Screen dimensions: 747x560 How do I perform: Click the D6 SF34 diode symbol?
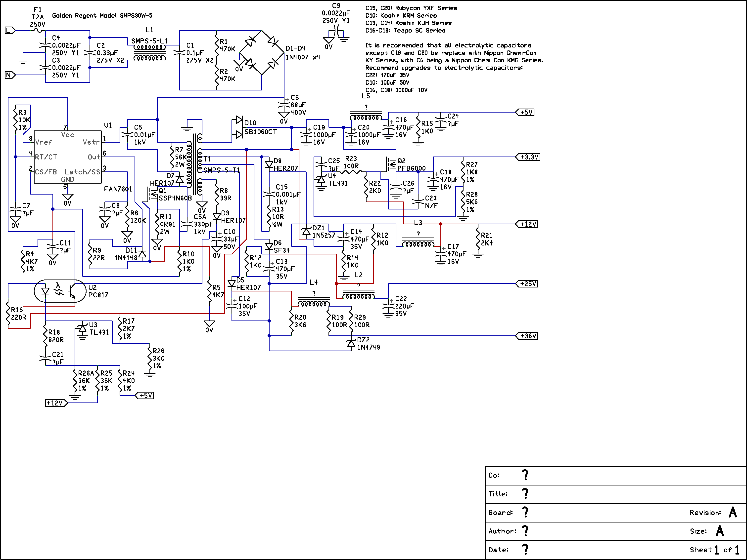point(269,246)
